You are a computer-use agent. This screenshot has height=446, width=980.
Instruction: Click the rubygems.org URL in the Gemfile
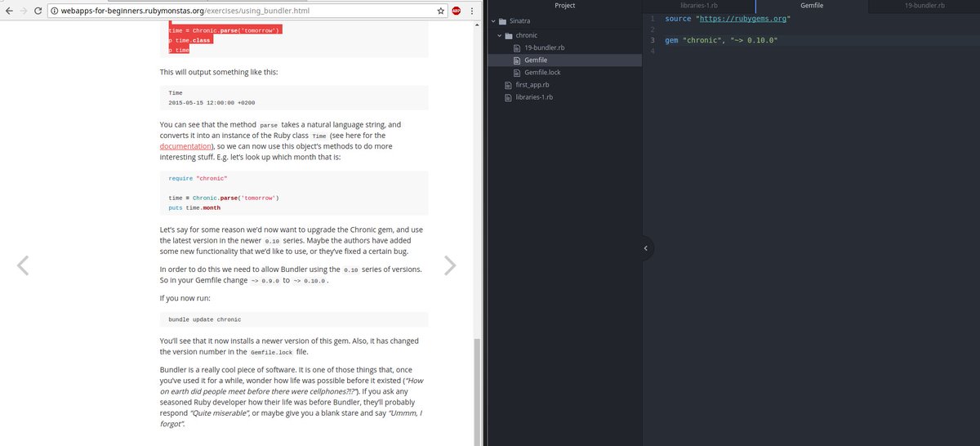click(x=742, y=18)
